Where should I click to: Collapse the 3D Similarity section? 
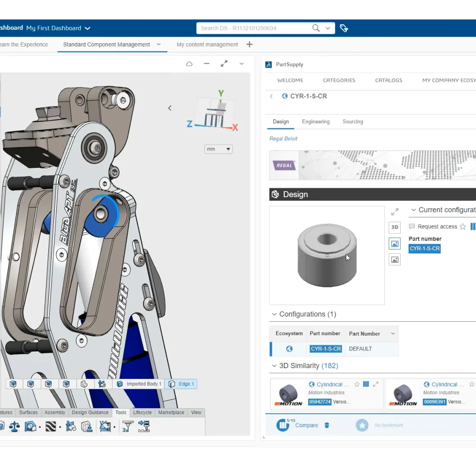274,366
